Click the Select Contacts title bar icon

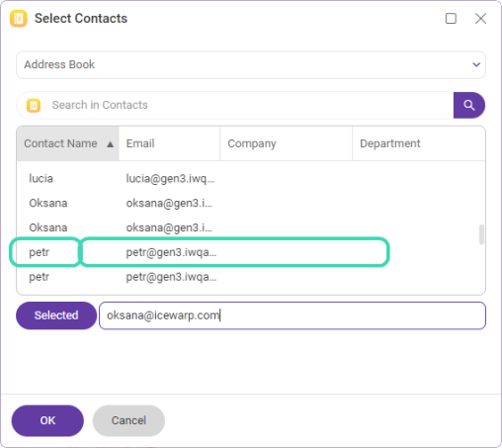[x=19, y=19]
